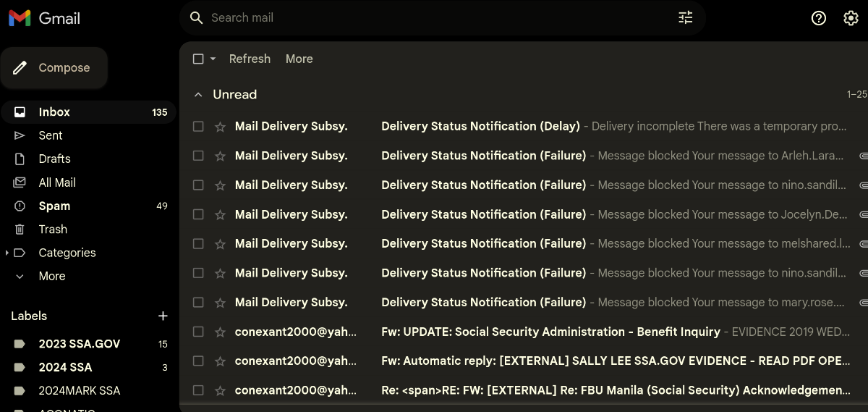The height and width of the screenshot is (412, 868).
Task: Open the 2023 SSA.GOV label
Action: point(80,344)
